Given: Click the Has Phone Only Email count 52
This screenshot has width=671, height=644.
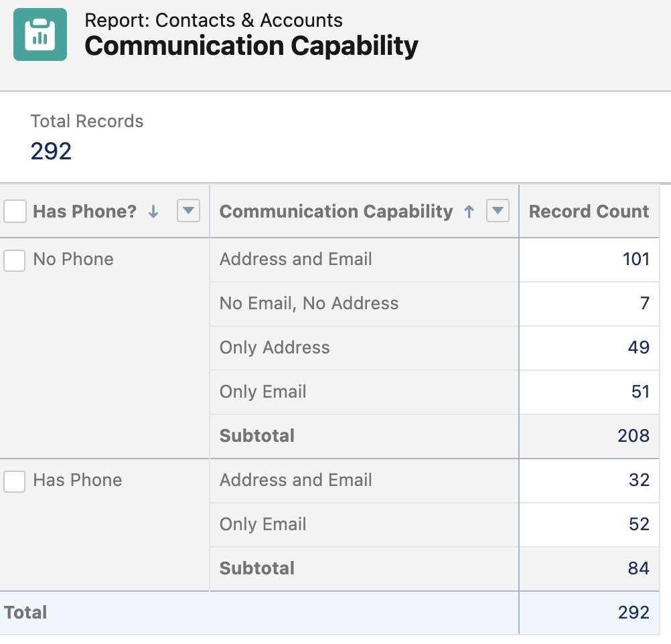Looking at the screenshot, I should pyautogui.click(x=639, y=524).
